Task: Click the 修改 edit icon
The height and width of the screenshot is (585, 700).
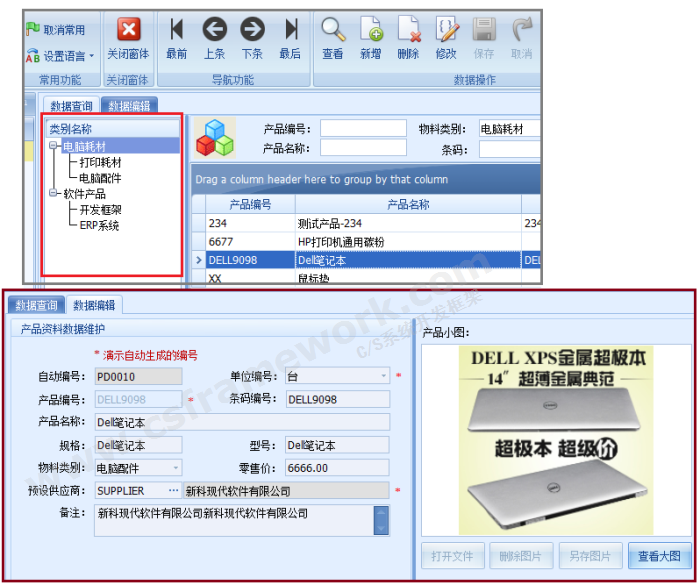Action: (x=446, y=30)
